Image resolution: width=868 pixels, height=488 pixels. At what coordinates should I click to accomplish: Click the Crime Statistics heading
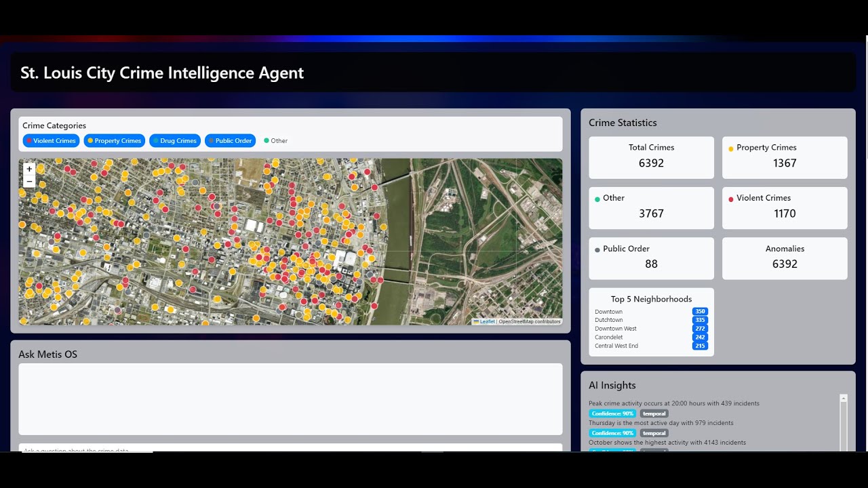[x=623, y=123]
